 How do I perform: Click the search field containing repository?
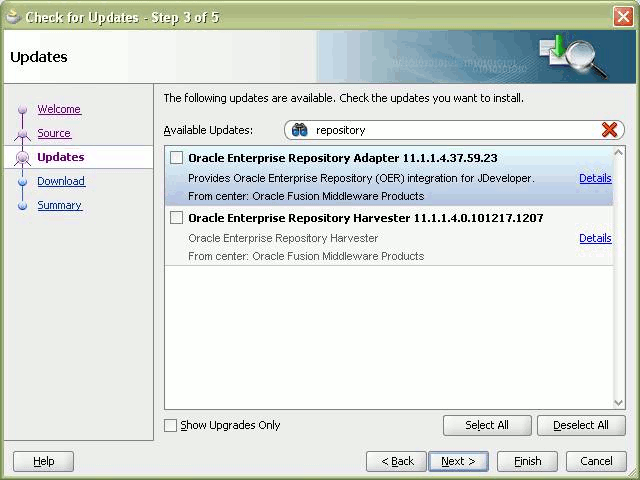454,130
